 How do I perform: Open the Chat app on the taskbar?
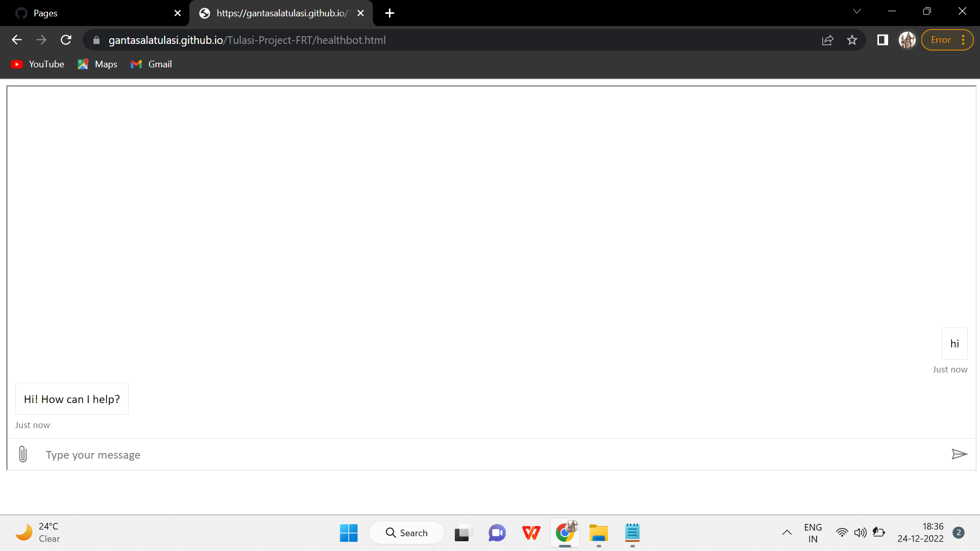coord(497,533)
